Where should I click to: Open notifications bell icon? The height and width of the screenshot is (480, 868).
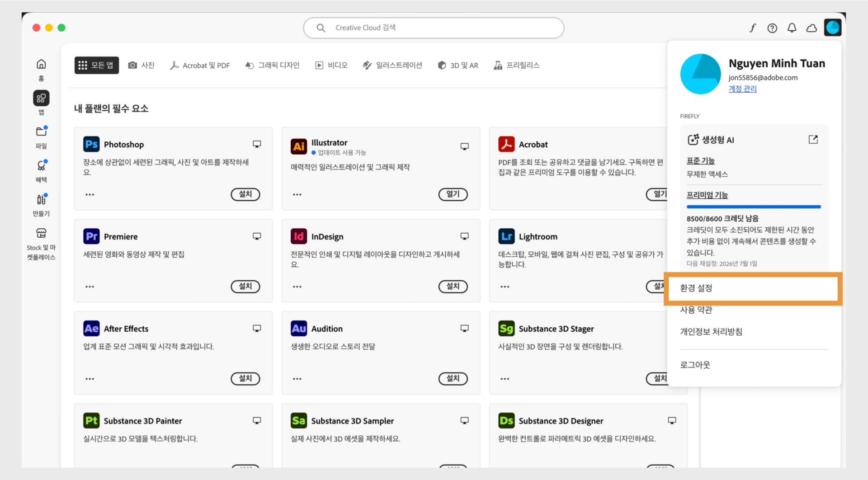pyautogui.click(x=792, y=28)
